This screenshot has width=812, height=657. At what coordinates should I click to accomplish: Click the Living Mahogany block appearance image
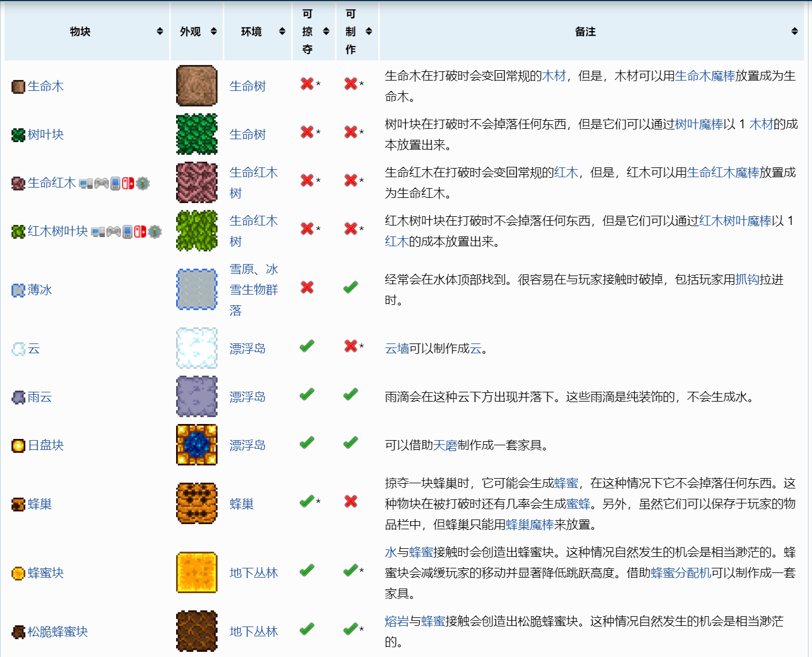[197, 182]
